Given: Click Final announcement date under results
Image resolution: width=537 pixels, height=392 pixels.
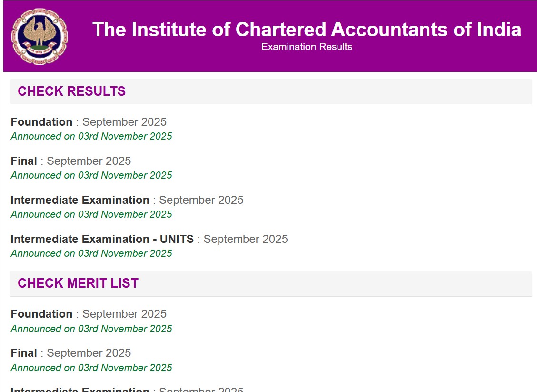Looking at the screenshot, I should click(x=91, y=175).
